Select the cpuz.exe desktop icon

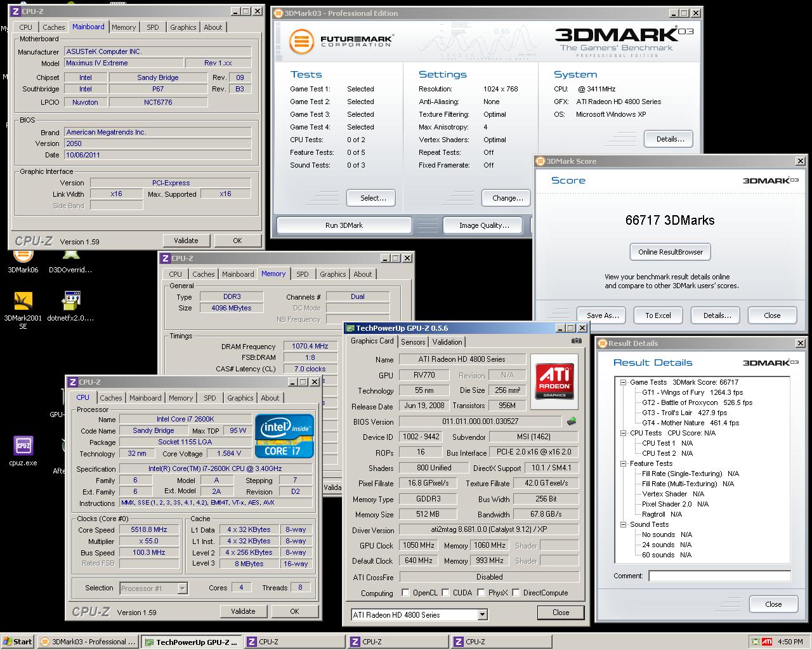(x=23, y=446)
